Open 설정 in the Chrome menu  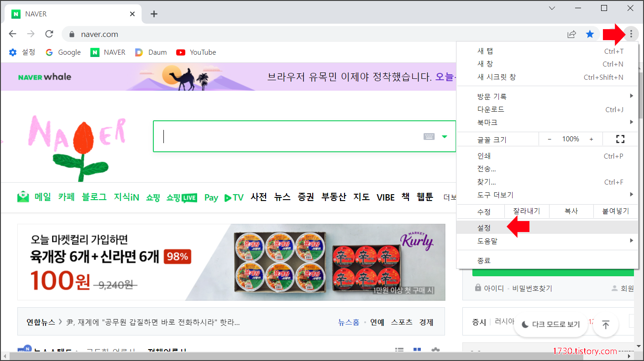point(547,227)
